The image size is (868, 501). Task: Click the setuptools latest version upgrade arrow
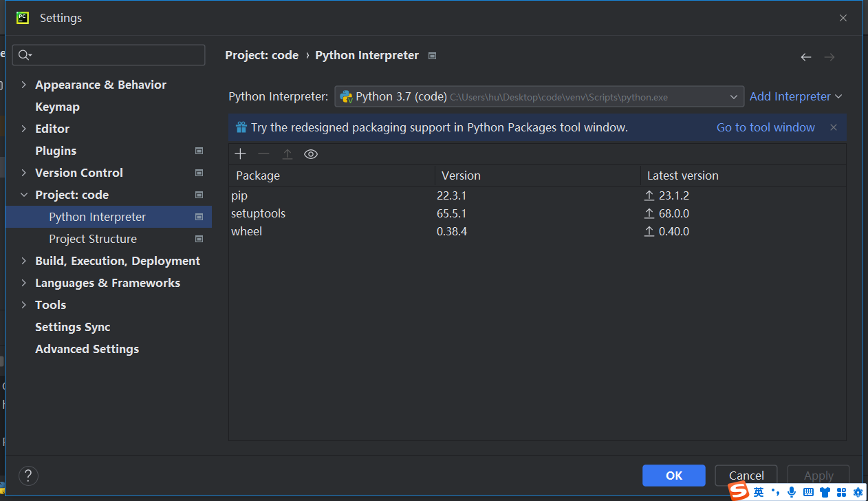pos(649,213)
